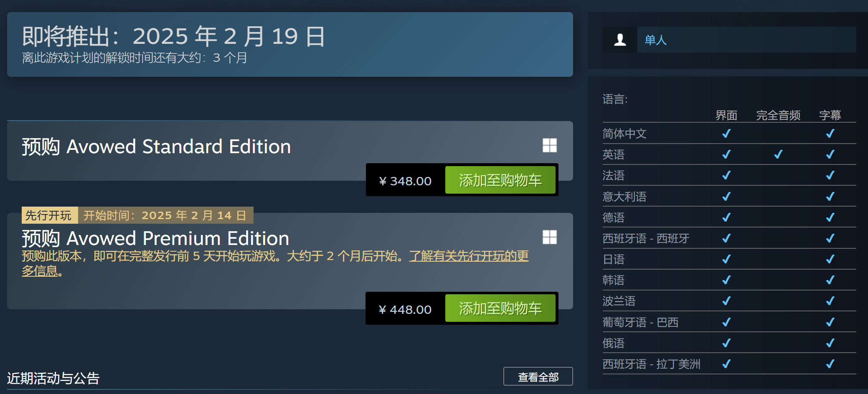Click 添加至购物车 for the ¥448 Premium Edition

tap(500, 308)
